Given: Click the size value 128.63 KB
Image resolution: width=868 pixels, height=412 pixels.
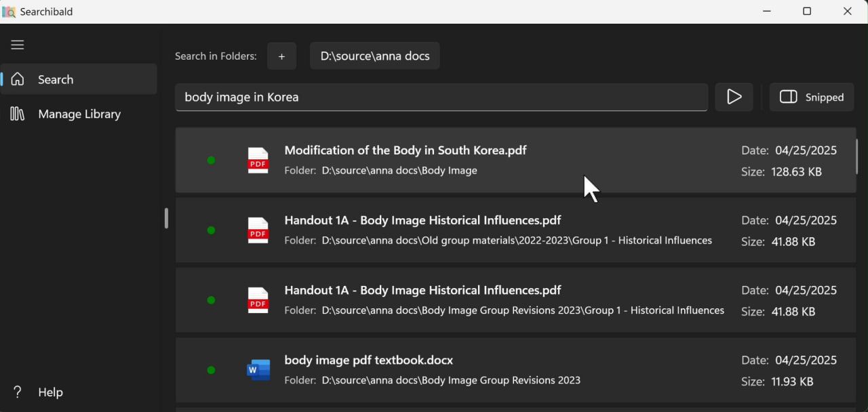Looking at the screenshot, I should (x=797, y=172).
